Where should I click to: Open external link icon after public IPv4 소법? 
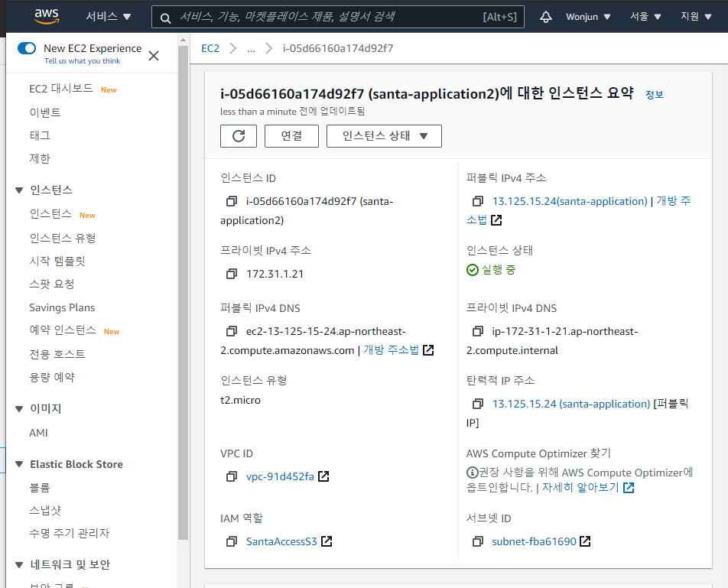pos(496,220)
